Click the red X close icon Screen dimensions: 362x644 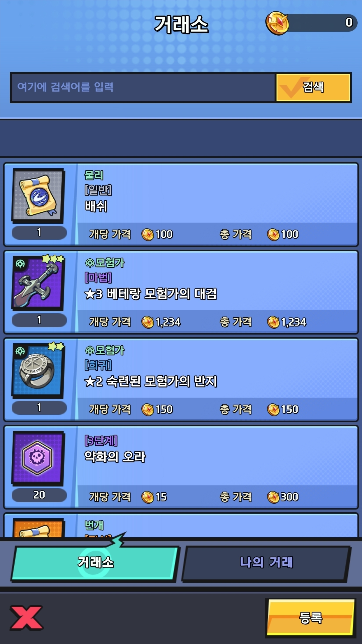click(26, 618)
